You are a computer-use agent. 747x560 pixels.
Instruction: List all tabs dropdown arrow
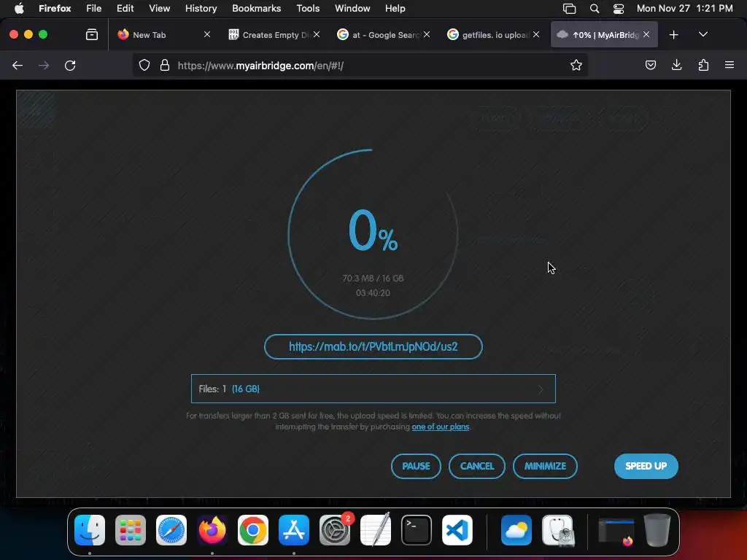pyautogui.click(x=703, y=35)
